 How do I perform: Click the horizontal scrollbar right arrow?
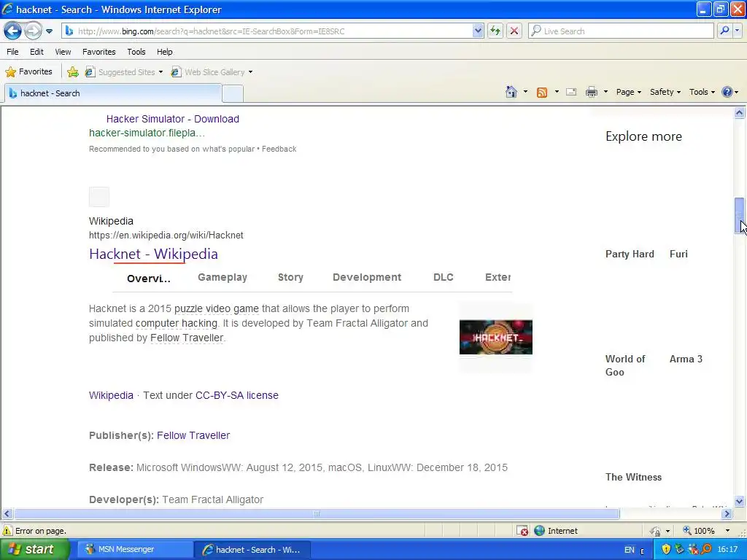tap(727, 514)
